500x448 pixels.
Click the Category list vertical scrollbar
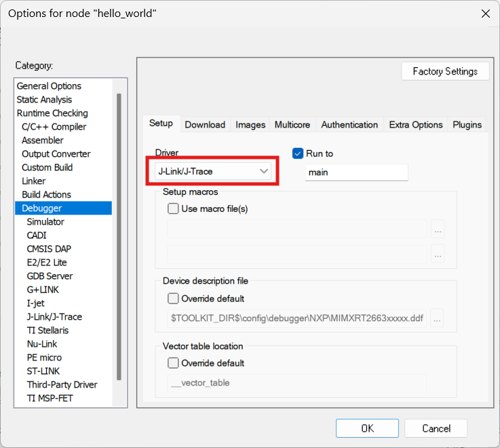point(119,236)
